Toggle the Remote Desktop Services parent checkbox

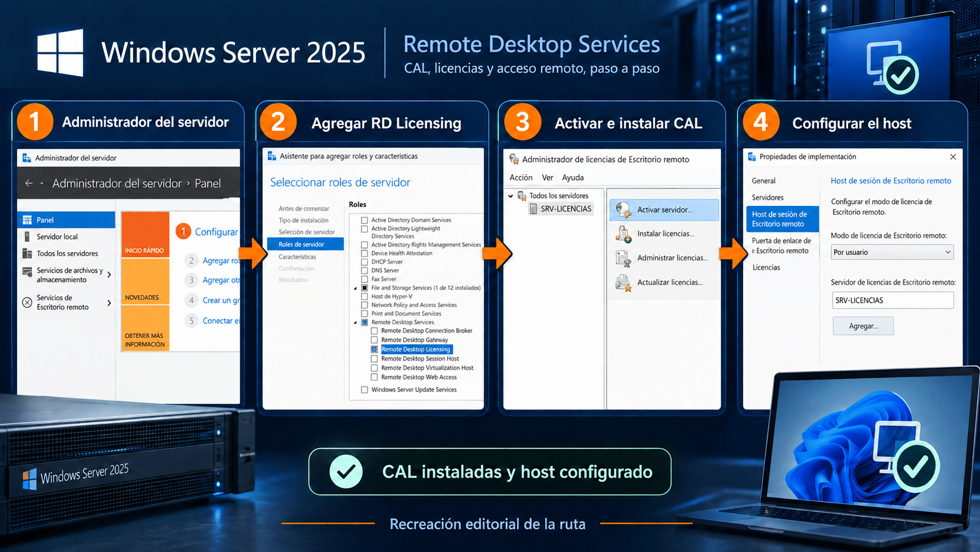[365, 322]
